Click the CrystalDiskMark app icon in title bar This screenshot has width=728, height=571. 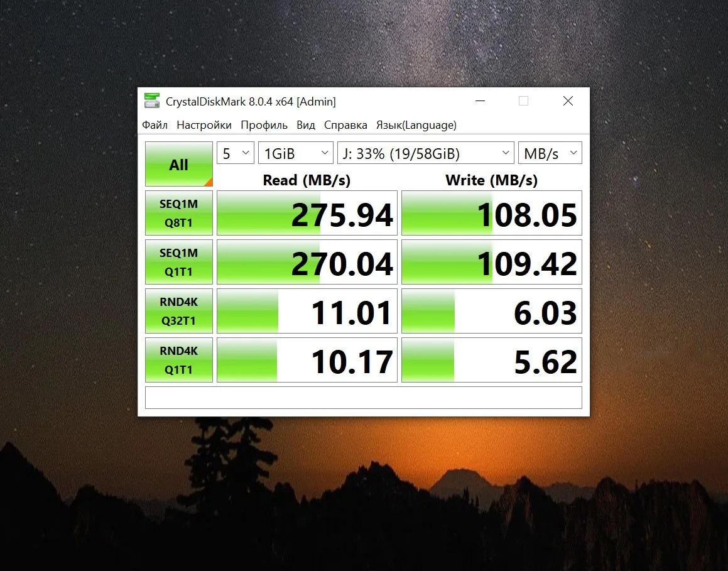(152, 101)
